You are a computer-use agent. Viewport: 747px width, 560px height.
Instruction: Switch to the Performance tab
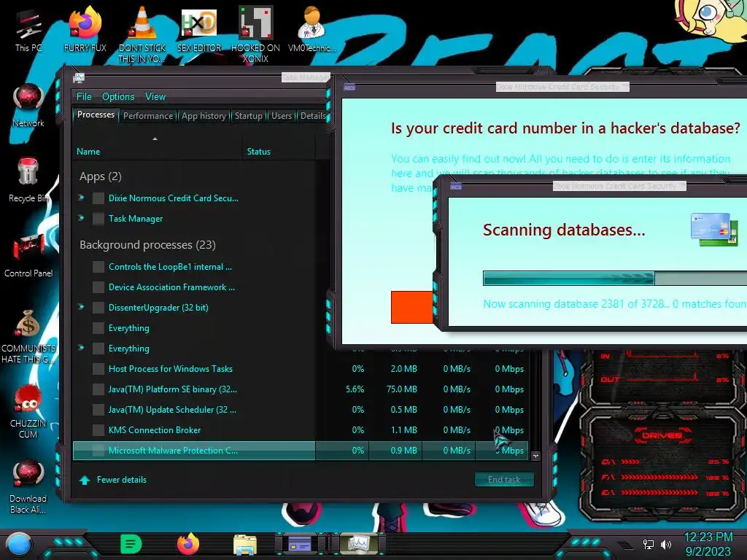pyautogui.click(x=147, y=116)
